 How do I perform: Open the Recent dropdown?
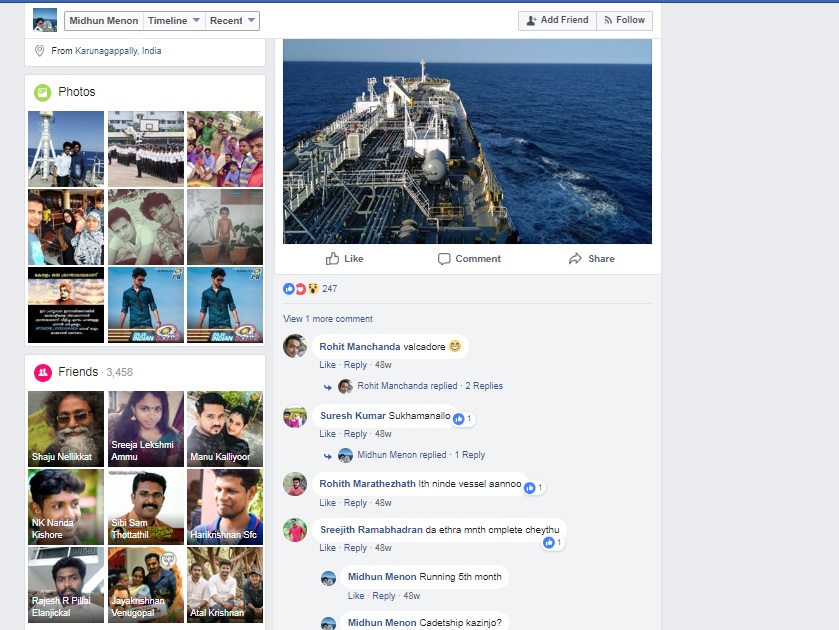(x=233, y=20)
